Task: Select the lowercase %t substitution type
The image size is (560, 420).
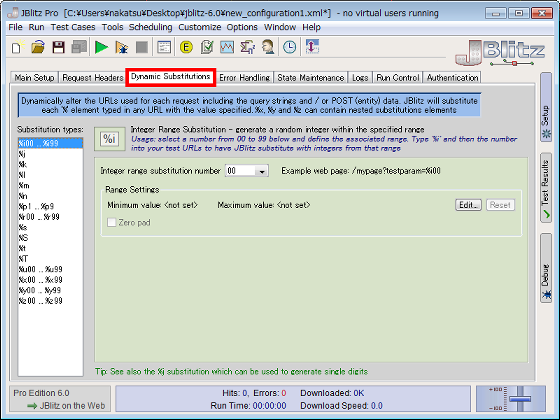Action: click(x=50, y=248)
